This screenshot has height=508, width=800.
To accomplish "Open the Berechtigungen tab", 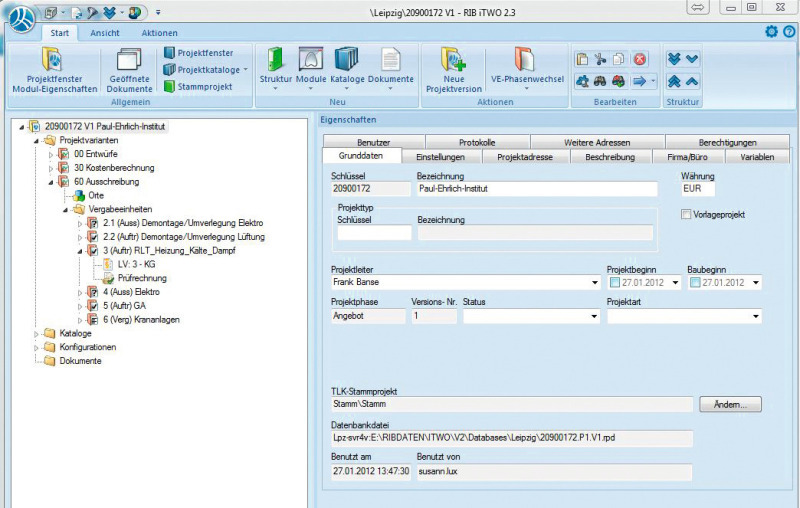I will coord(728,142).
